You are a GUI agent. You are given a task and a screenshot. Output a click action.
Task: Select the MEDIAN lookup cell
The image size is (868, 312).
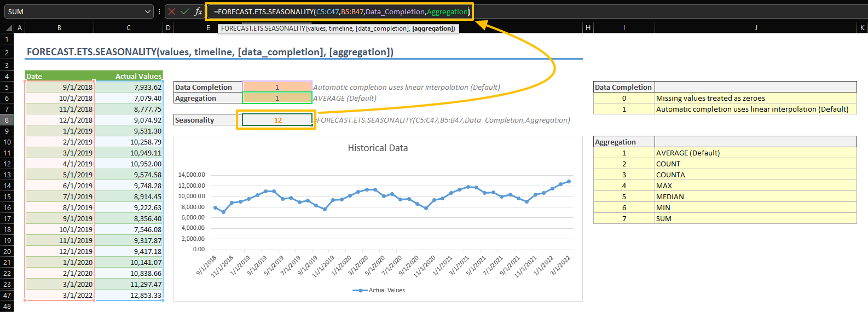[x=756, y=197]
